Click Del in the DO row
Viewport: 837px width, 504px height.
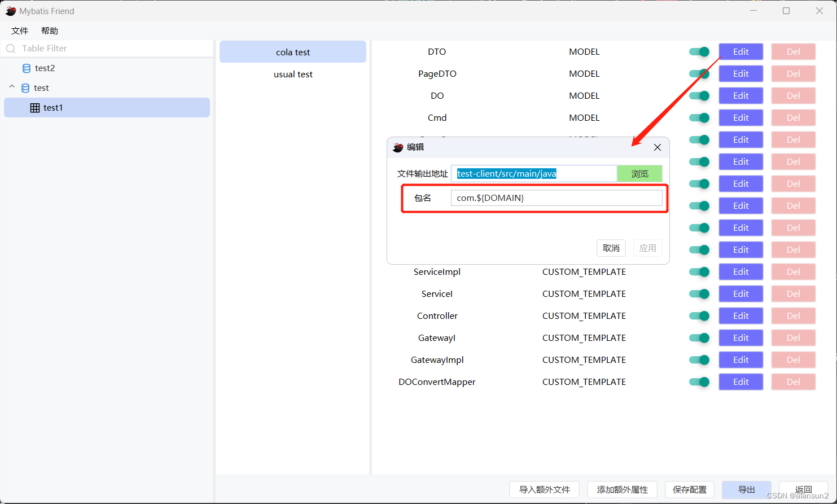[794, 96]
